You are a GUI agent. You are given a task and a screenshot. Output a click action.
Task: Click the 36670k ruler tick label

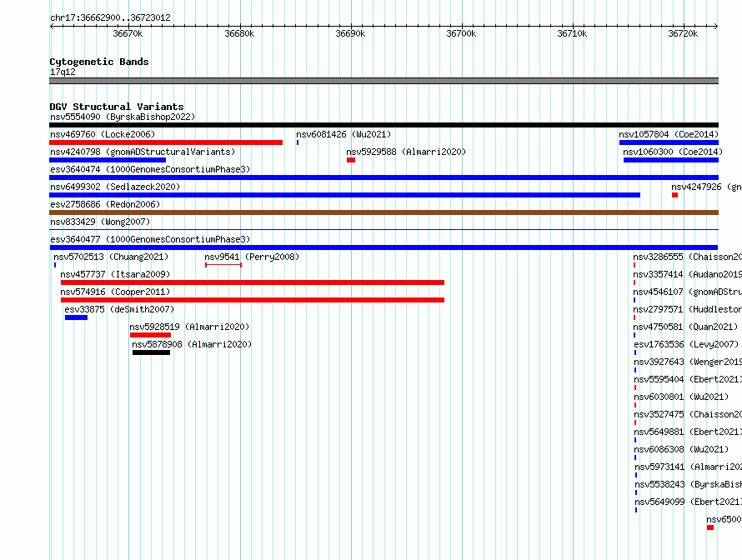click(x=128, y=33)
